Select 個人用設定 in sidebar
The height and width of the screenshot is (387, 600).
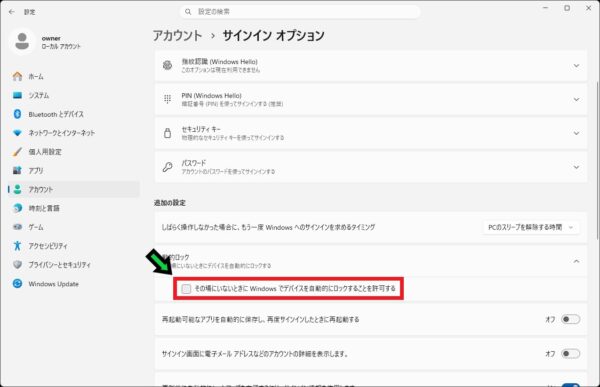click(73, 152)
